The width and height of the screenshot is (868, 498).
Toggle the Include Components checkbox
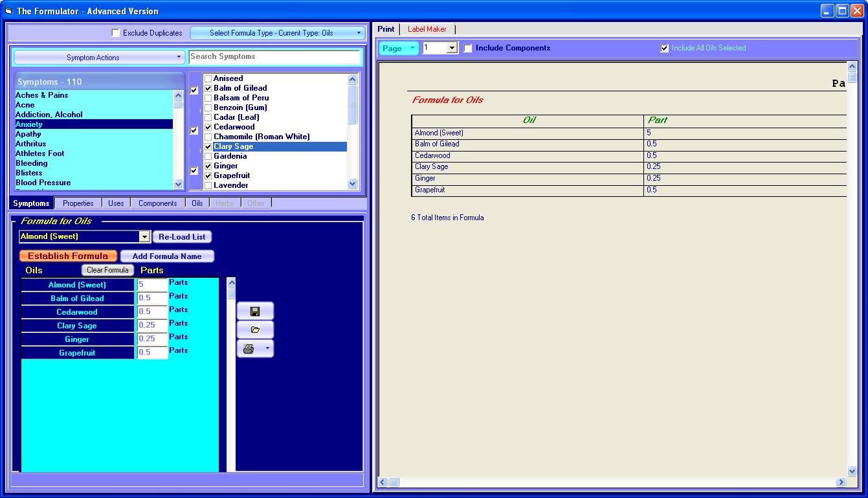[x=468, y=49]
